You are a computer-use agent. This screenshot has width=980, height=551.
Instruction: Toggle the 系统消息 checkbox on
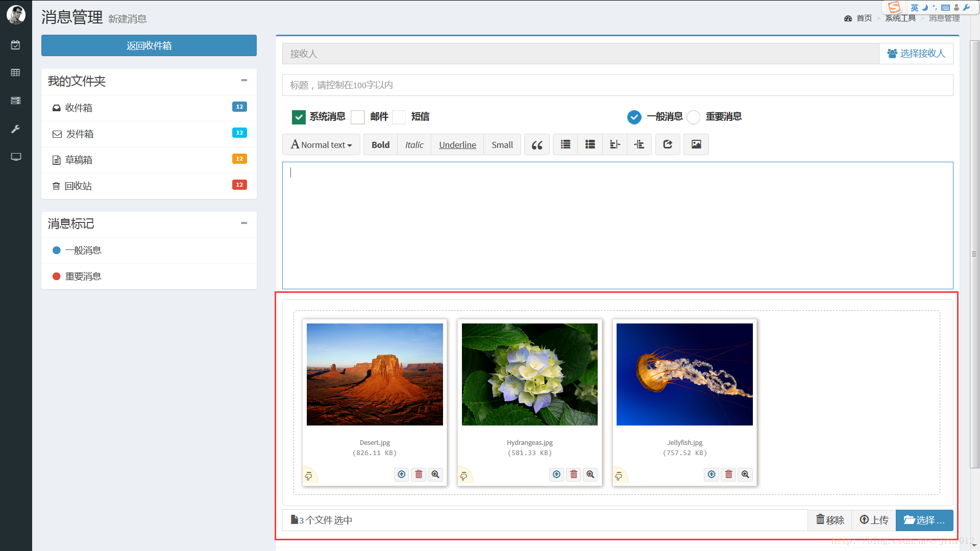point(298,116)
